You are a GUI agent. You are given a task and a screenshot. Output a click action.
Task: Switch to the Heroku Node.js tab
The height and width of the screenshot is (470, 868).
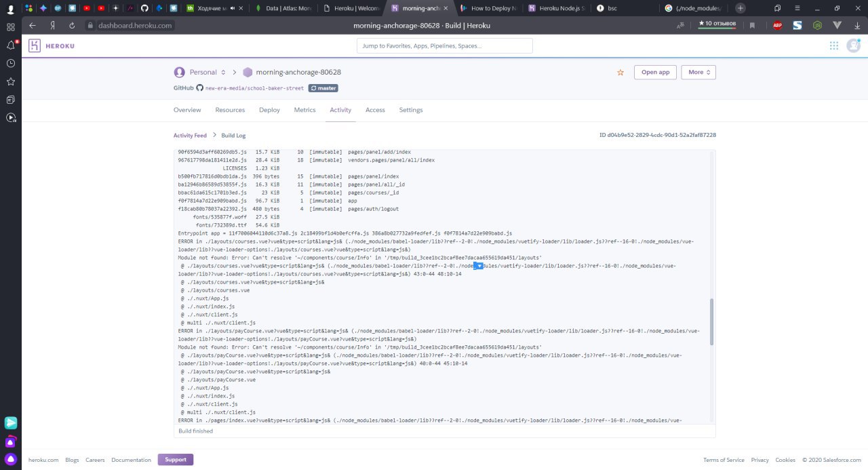coord(555,8)
